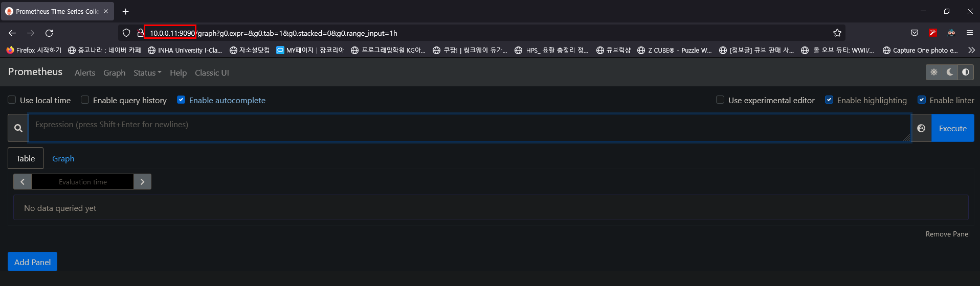Toggle Use local time checkbox
This screenshot has height=286, width=980.
(12, 100)
